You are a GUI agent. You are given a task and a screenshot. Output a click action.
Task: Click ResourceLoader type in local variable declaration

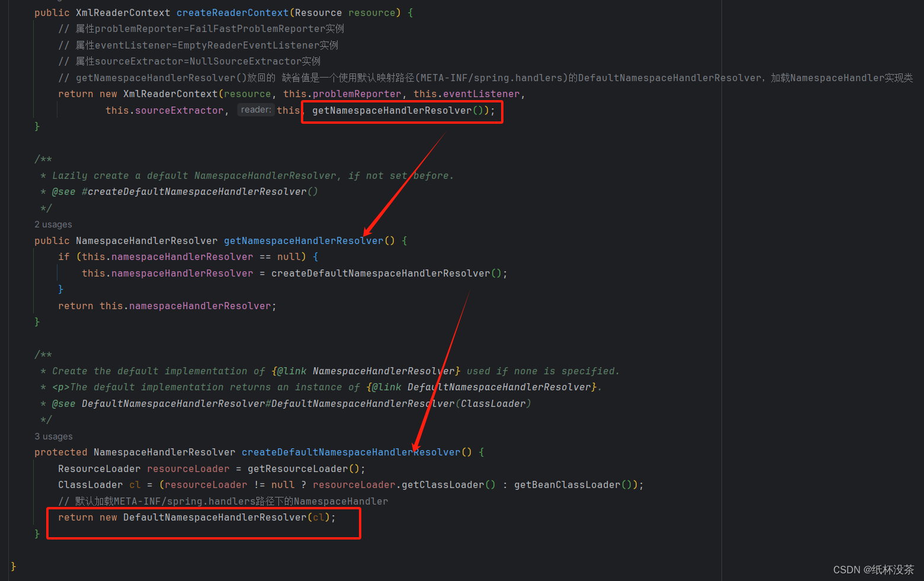(99, 468)
